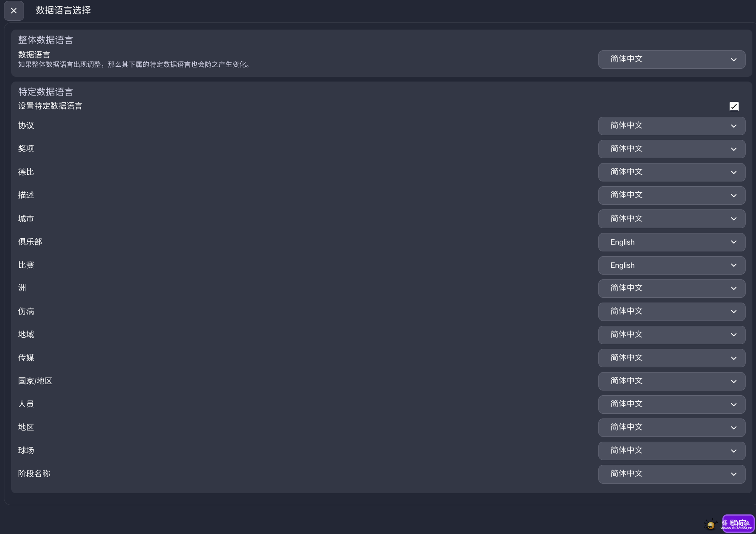Click the chevron arrow for 人员 row
756x534 pixels.
coord(734,404)
